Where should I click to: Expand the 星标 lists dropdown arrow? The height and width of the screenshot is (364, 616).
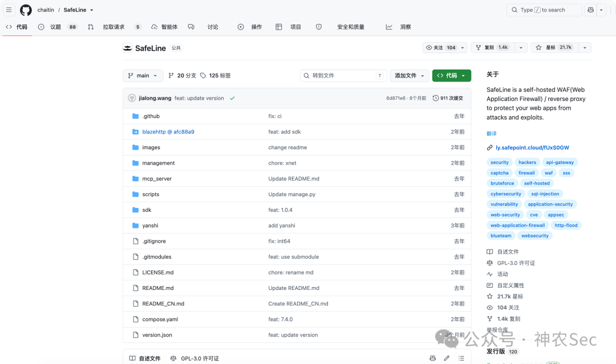(x=585, y=47)
